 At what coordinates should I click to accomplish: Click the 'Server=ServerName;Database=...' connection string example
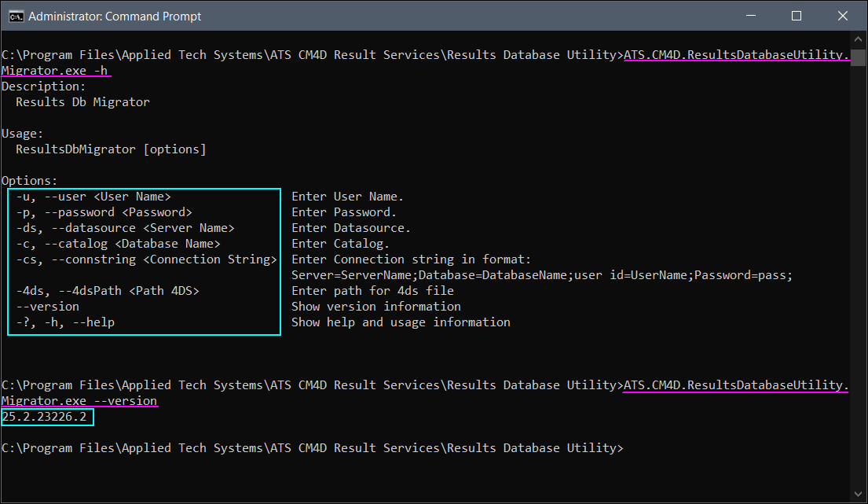[x=541, y=275]
